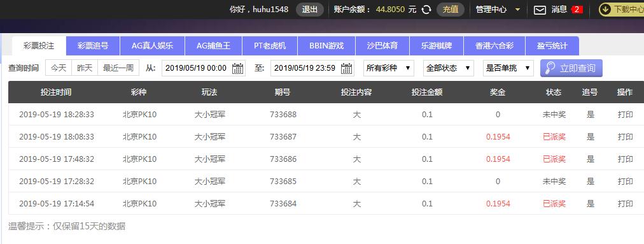Click the 期号 column header
The width and height of the screenshot is (644, 244).
pyautogui.click(x=282, y=92)
